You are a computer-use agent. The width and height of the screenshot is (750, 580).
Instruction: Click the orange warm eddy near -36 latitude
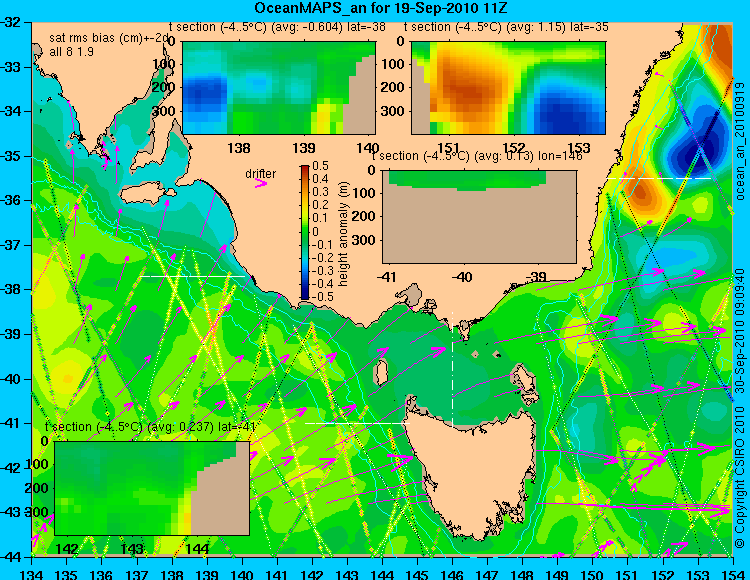tap(642, 194)
